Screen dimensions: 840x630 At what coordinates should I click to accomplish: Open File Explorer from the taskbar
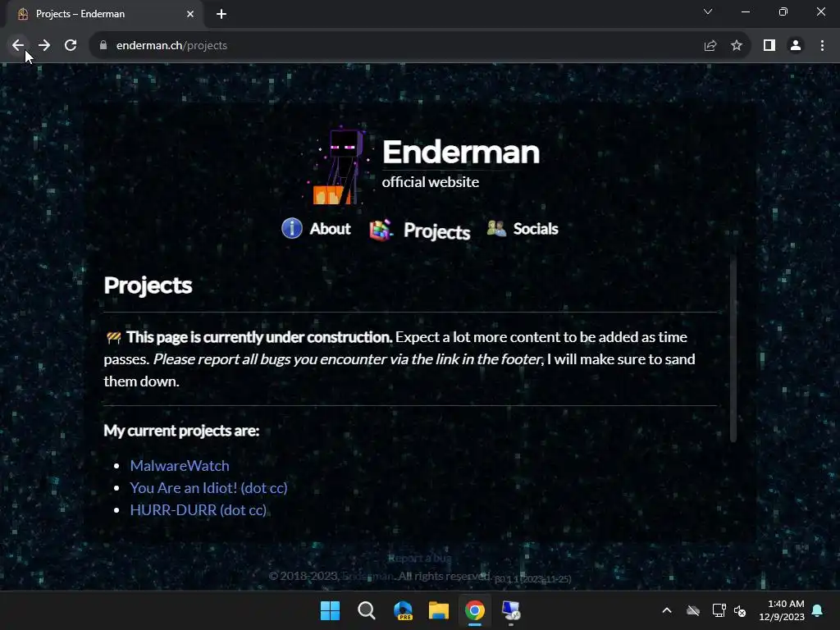coord(439,610)
